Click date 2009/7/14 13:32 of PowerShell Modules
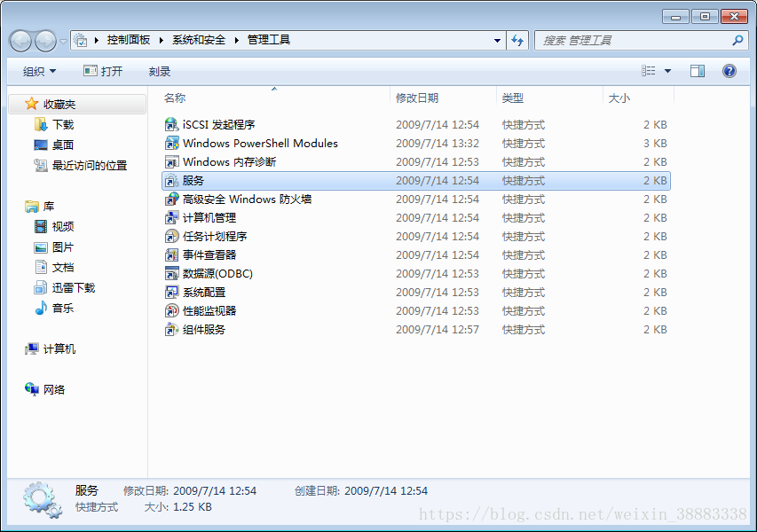Image resolution: width=757 pixels, height=532 pixels. (x=438, y=144)
